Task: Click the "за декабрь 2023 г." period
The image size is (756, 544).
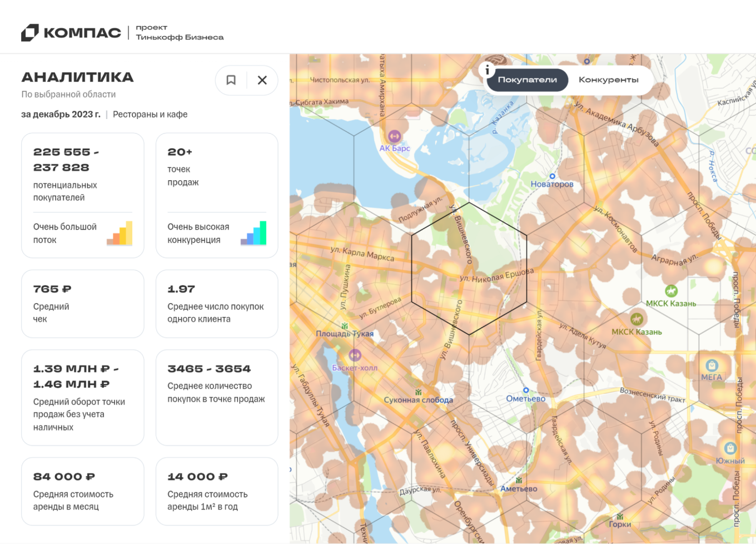Action: 61,114
